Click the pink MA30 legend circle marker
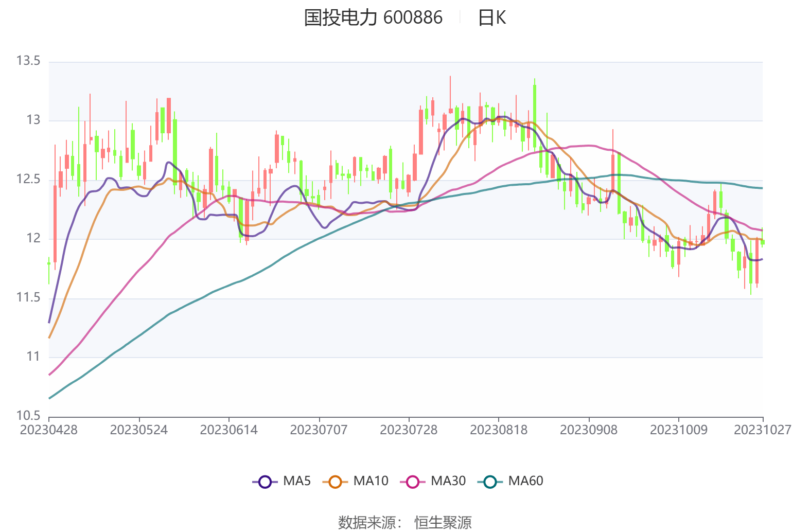 point(413,482)
